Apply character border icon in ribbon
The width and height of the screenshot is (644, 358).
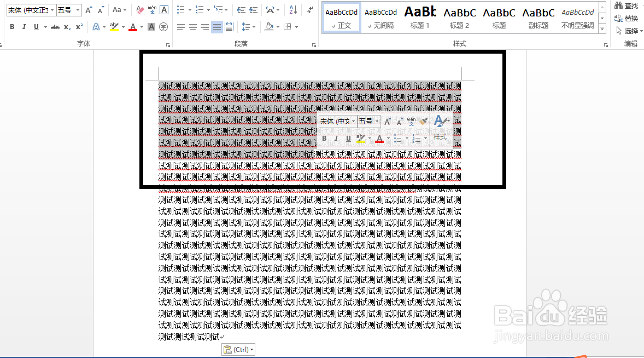tap(164, 10)
